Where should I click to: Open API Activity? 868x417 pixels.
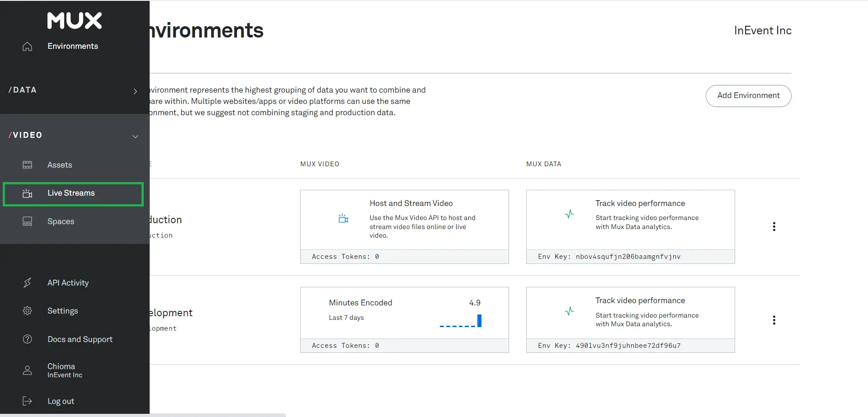click(68, 283)
